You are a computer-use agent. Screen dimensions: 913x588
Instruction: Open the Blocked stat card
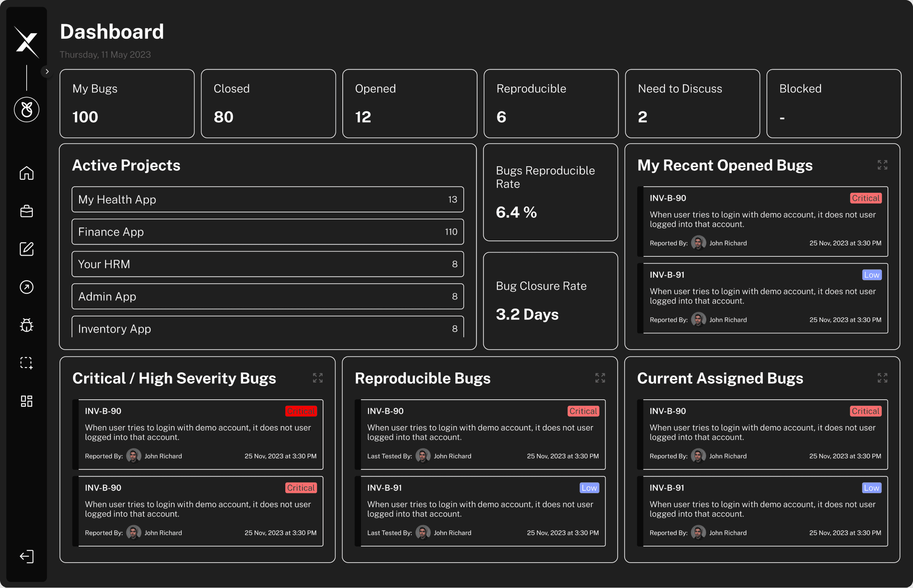[x=833, y=103]
